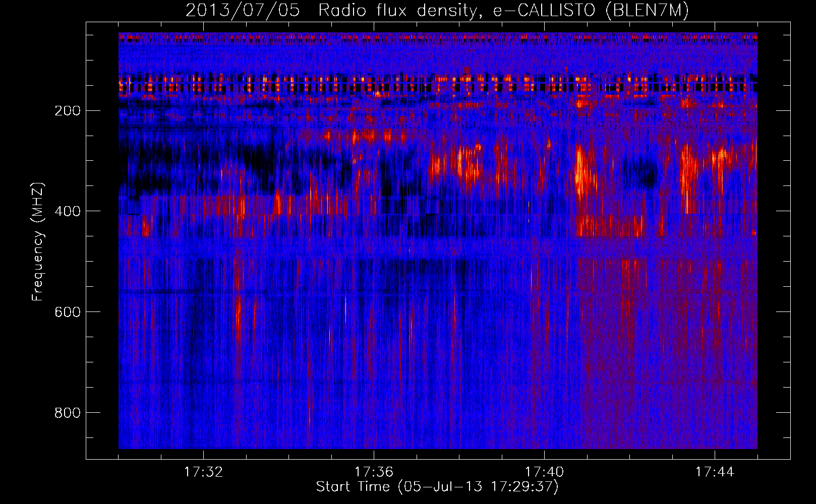The image size is (816, 504).
Task: Click the 600 frequency tick label
Action: tap(68, 312)
